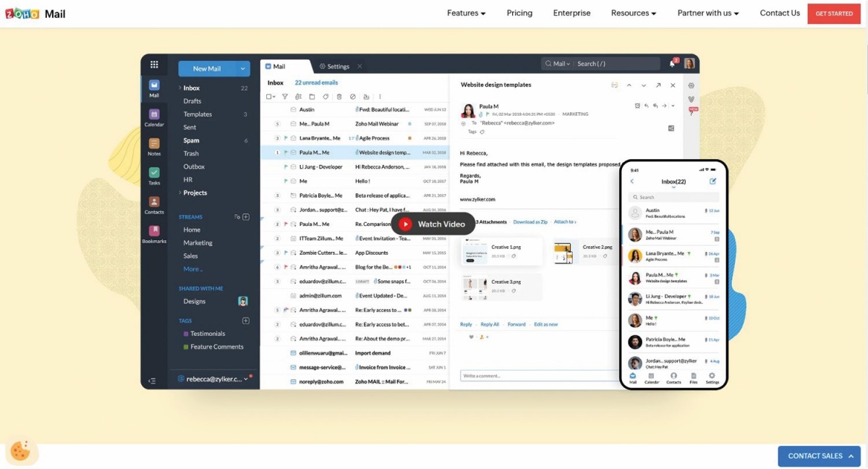
Task: Collapse the sidebar with the bottom-left icon
Action: click(x=152, y=381)
